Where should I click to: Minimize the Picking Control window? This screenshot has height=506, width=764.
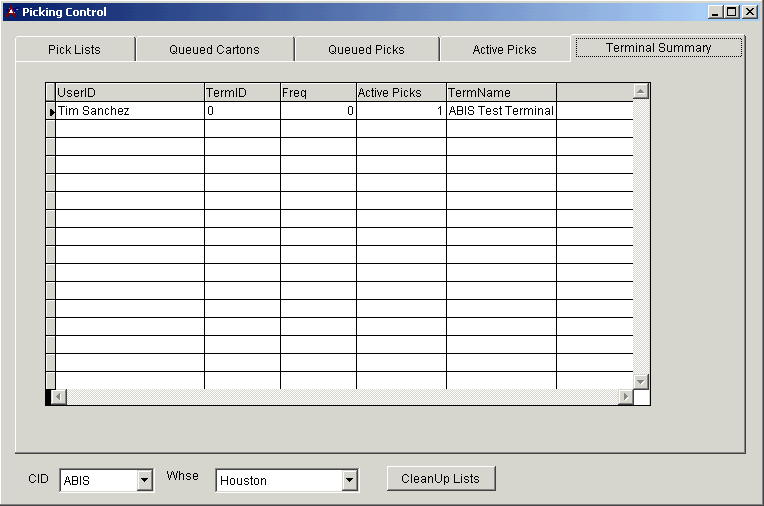pyautogui.click(x=716, y=12)
